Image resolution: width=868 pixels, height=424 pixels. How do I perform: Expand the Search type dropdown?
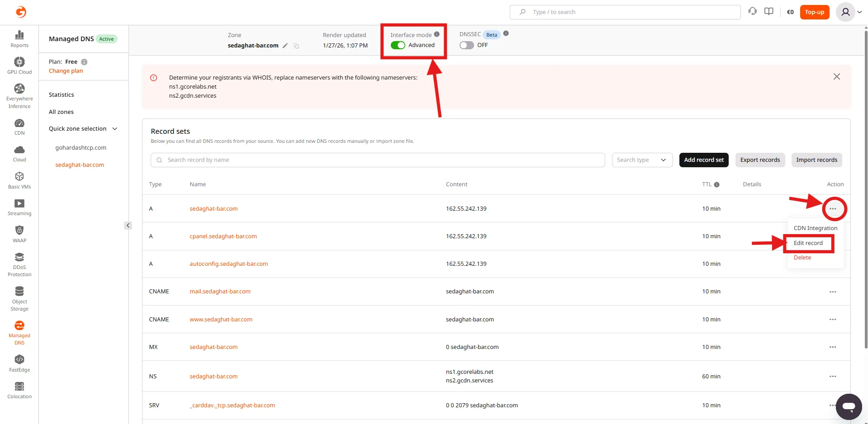click(642, 160)
